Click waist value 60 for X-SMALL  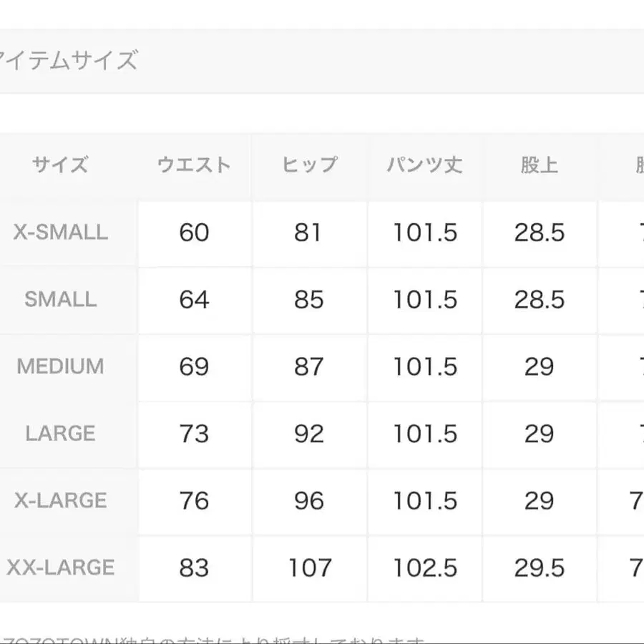(x=194, y=233)
